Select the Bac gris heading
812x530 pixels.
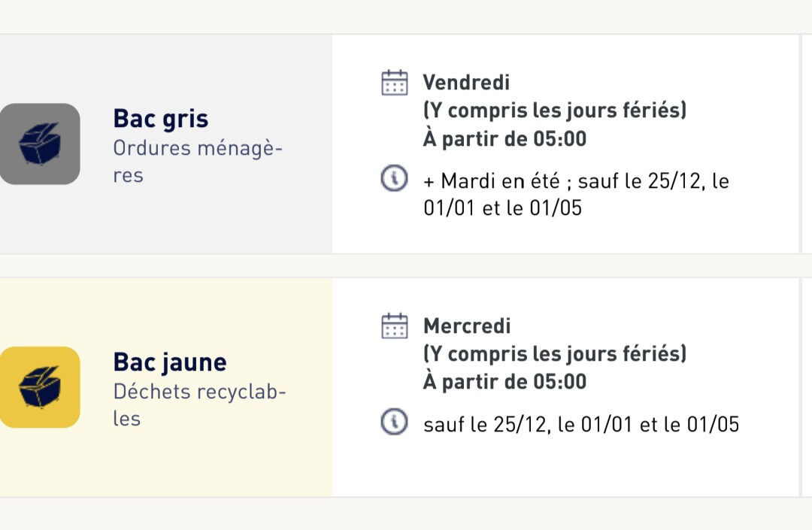point(161,118)
